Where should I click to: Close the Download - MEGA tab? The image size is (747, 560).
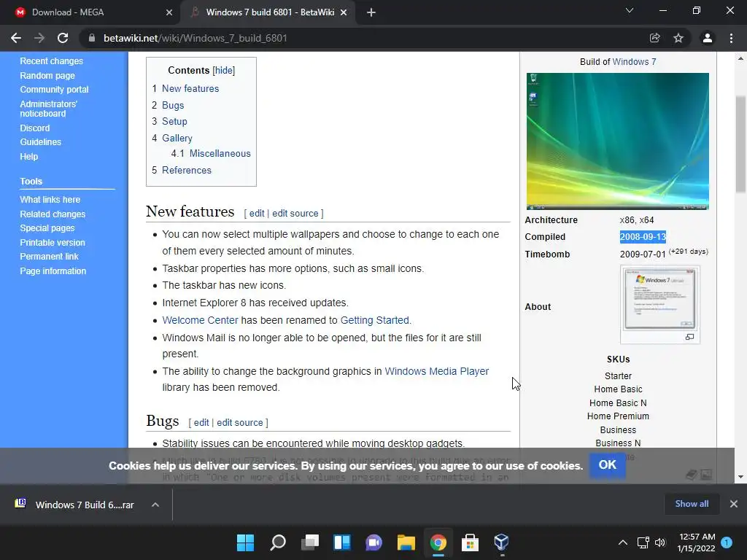[x=169, y=12]
